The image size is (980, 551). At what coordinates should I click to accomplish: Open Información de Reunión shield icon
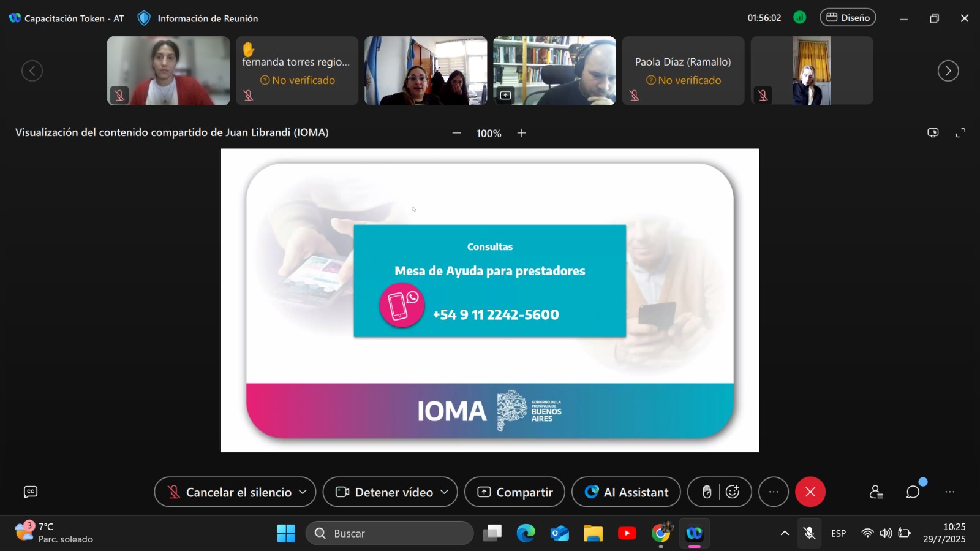(x=144, y=18)
